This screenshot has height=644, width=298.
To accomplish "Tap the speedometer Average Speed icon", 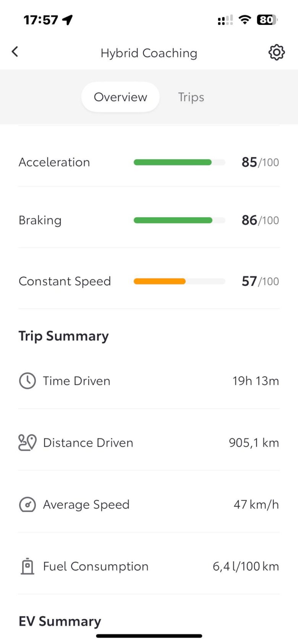I will click(27, 505).
